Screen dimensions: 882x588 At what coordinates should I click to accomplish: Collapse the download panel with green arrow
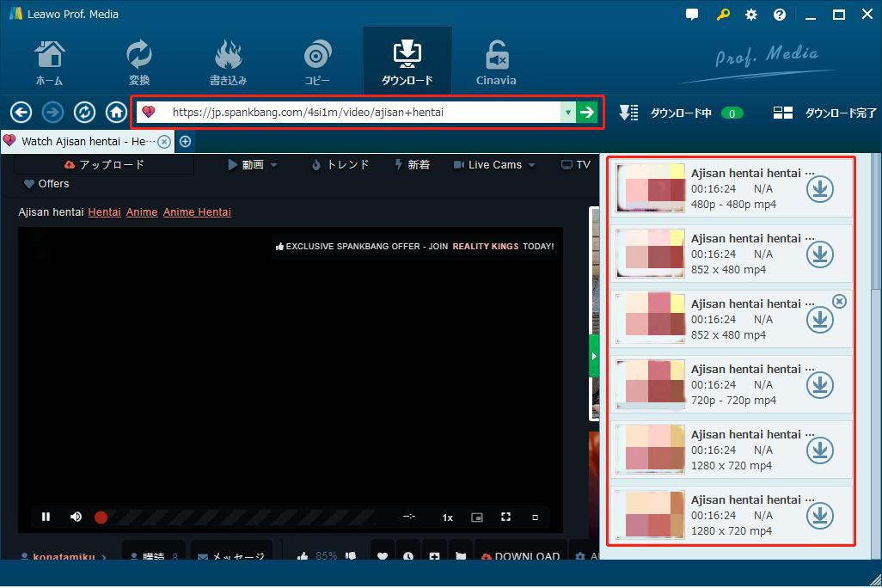pyautogui.click(x=593, y=356)
